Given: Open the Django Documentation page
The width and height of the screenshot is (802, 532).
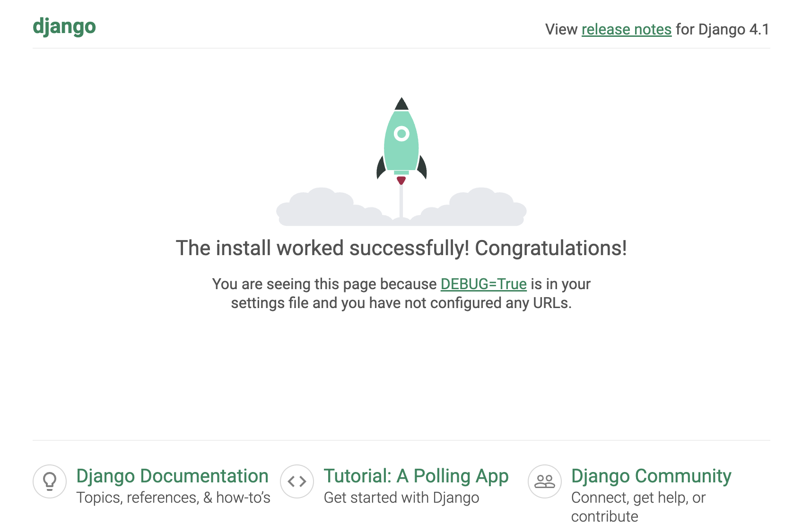Looking at the screenshot, I should point(172,476).
